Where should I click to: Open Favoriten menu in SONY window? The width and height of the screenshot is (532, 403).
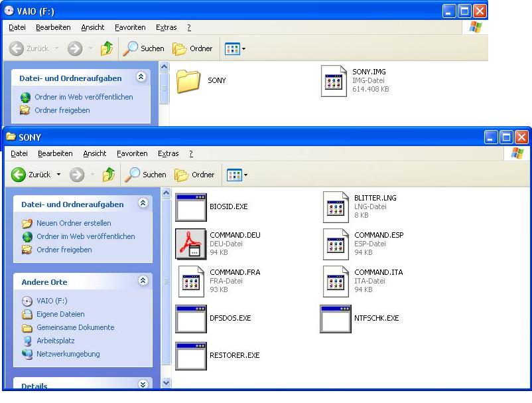pos(132,153)
